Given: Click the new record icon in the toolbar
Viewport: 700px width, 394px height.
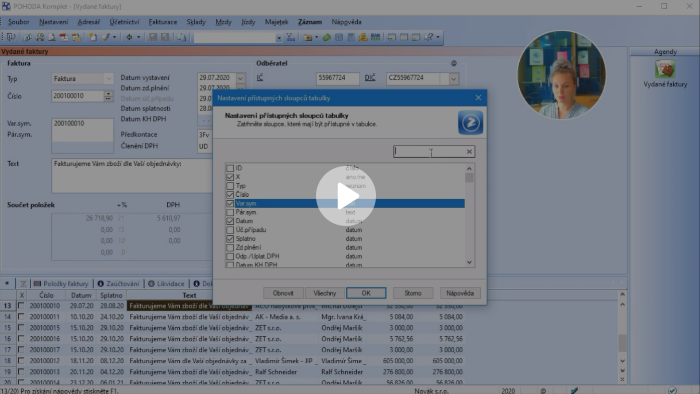Looking at the screenshot, I should click(92, 37).
